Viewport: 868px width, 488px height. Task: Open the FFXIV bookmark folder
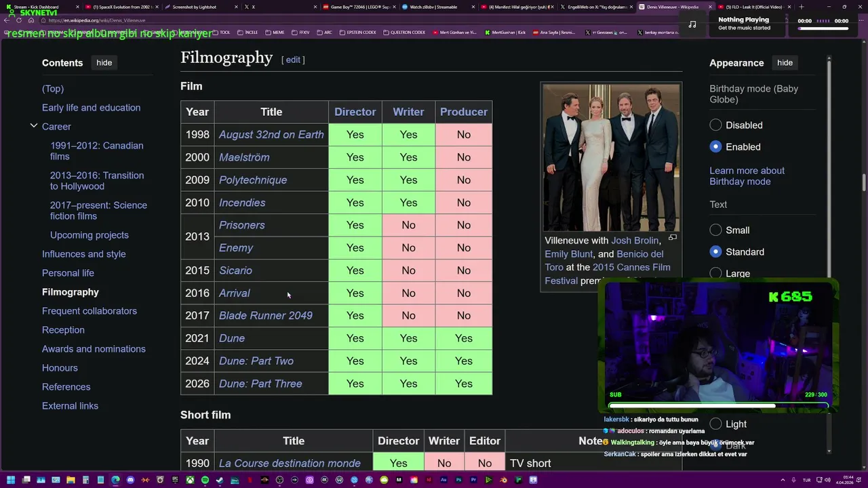tap(300, 33)
